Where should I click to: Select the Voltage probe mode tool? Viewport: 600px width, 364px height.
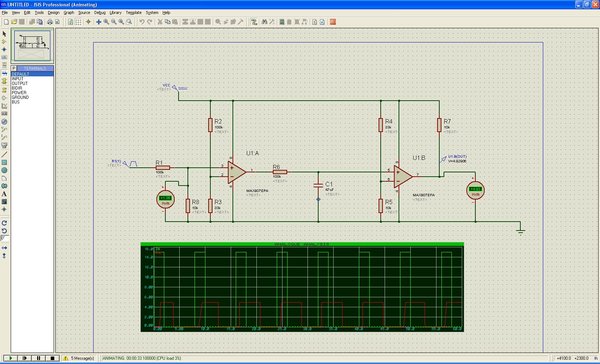click(x=4, y=129)
